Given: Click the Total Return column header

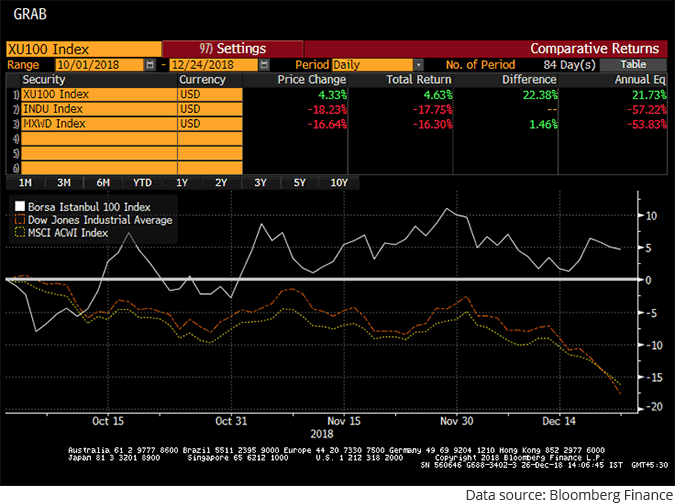Looking at the screenshot, I should pos(419,80).
